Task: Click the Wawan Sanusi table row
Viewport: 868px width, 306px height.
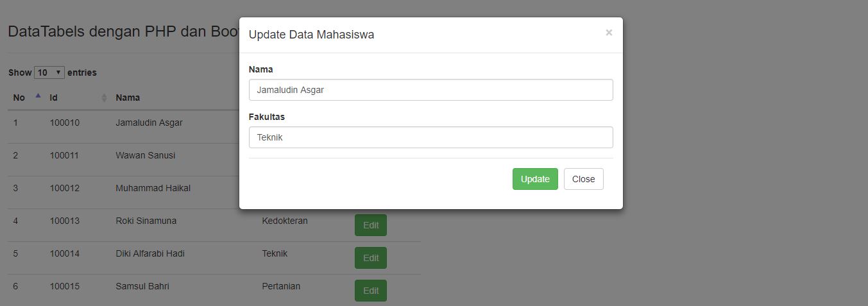Action: pyautogui.click(x=145, y=155)
